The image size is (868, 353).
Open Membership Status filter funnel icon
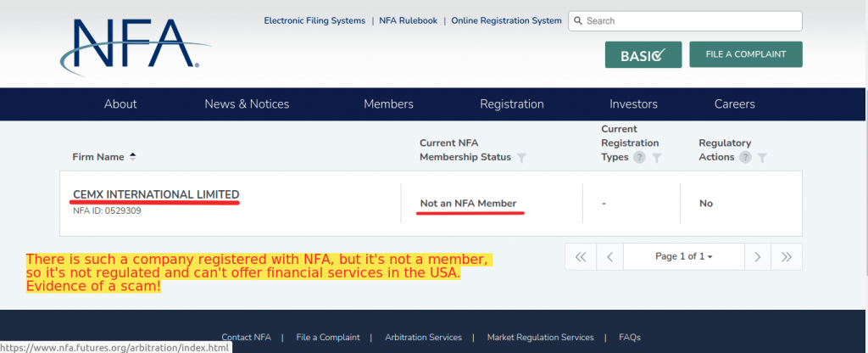coord(521,157)
